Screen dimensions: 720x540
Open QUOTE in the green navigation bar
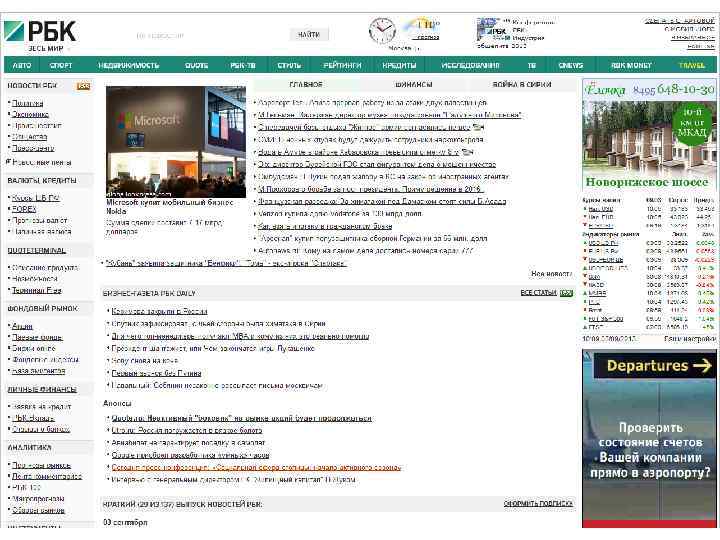[x=196, y=66]
